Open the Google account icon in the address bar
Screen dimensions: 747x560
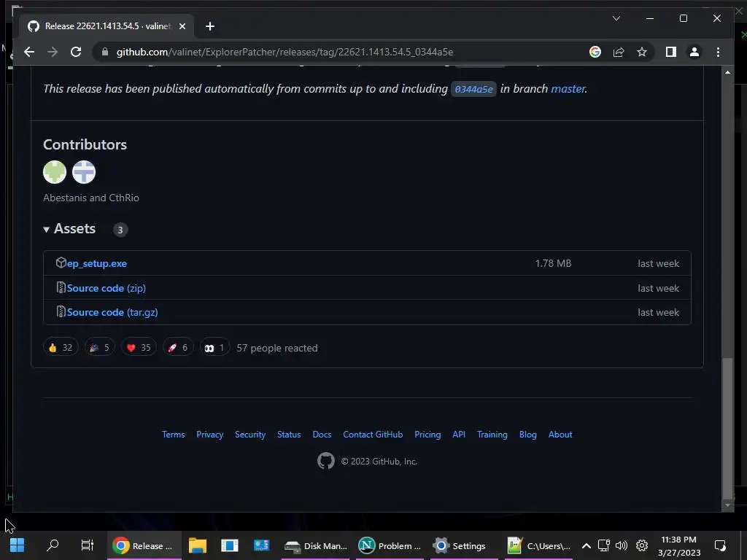tap(595, 52)
